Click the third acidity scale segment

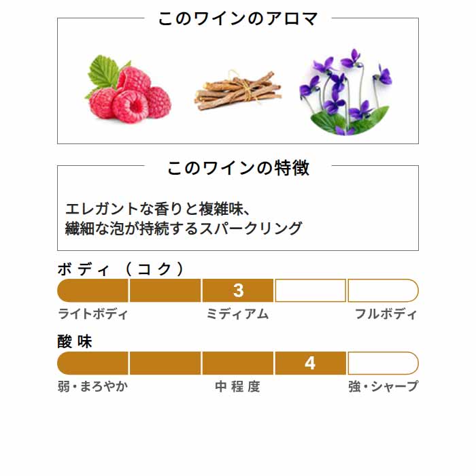[238, 363]
